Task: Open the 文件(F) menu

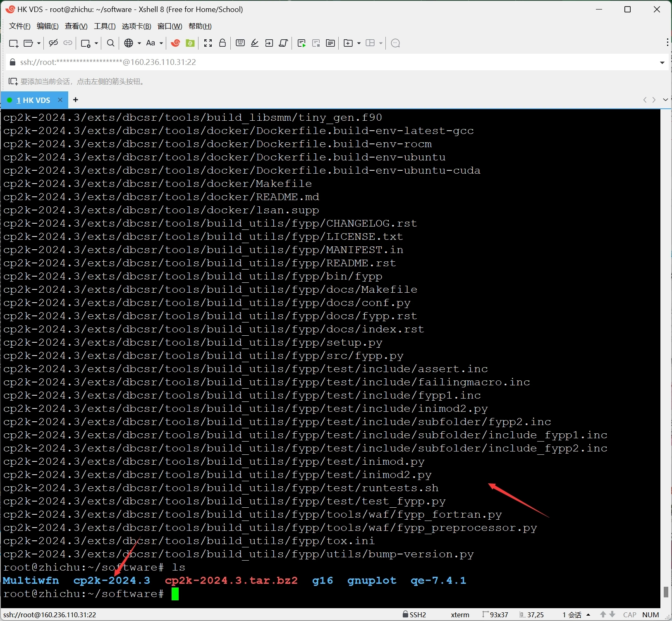Action: 20,26
